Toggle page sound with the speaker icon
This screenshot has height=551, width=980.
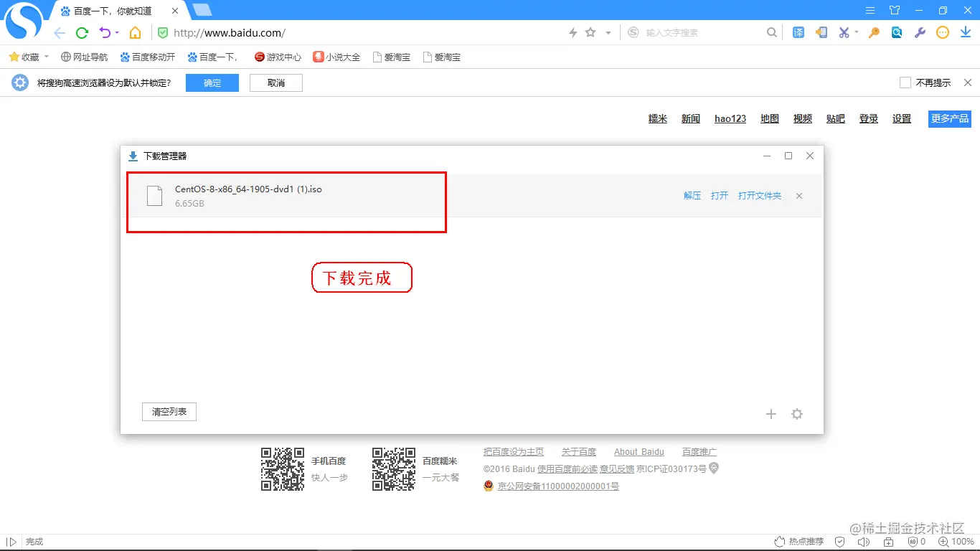864,542
